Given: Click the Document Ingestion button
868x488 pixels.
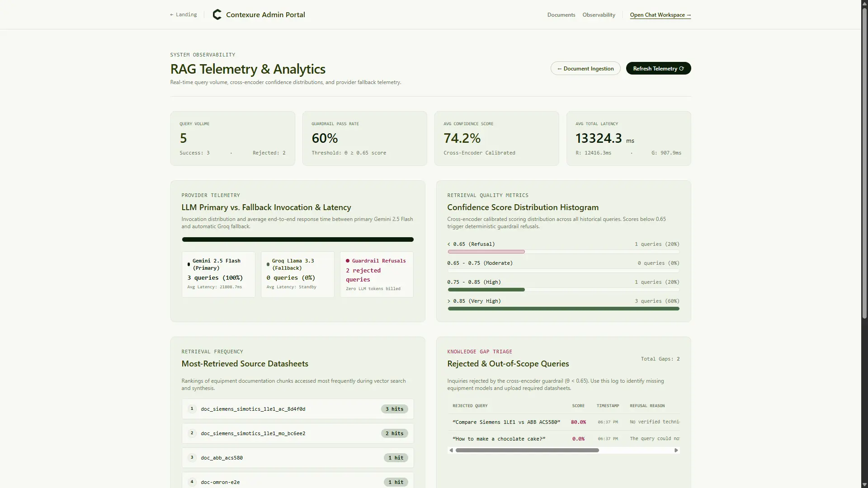Looking at the screenshot, I should [x=585, y=68].
